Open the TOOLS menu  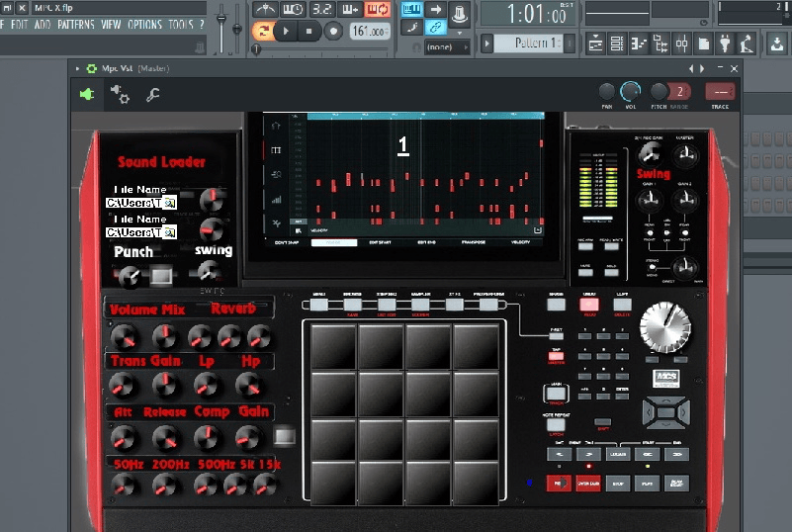click(x=180, y=25)
